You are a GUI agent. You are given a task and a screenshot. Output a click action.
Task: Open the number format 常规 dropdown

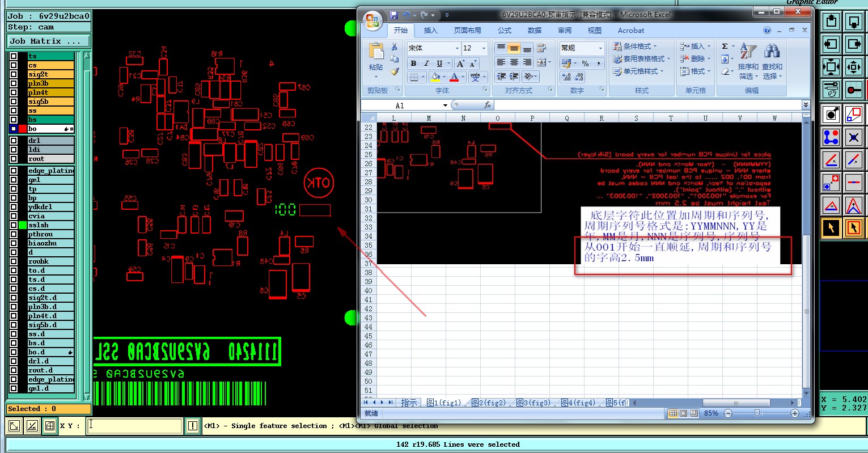point(600,48)
